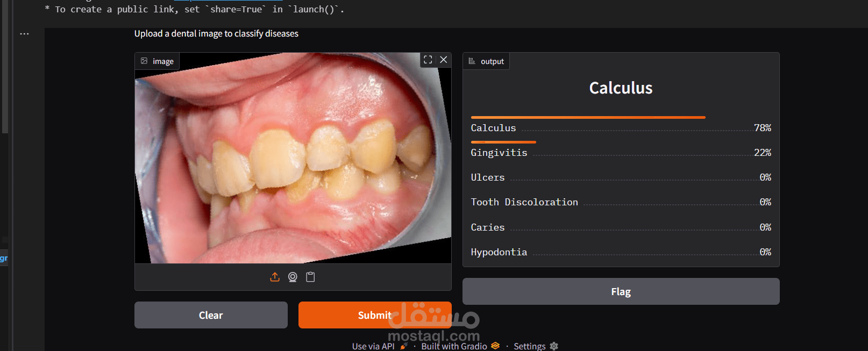Viewport: 868px width, 351px height.
Task: Open the Built with Gradio link
Action: pos(460,346)
